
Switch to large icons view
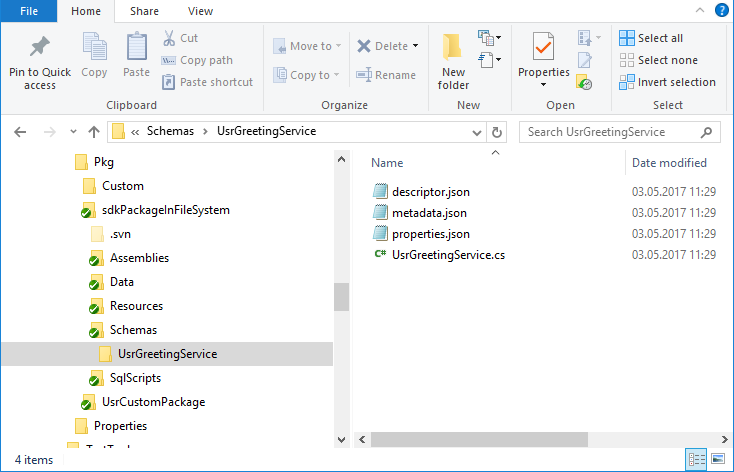[x=717, y=459]
